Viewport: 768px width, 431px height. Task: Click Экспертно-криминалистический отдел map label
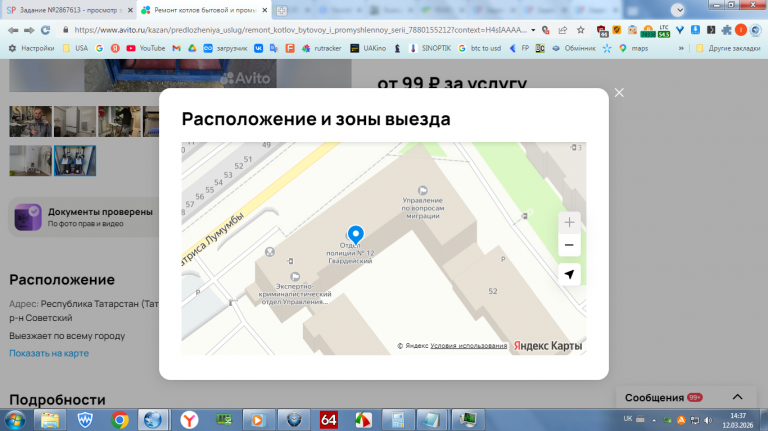295,294
